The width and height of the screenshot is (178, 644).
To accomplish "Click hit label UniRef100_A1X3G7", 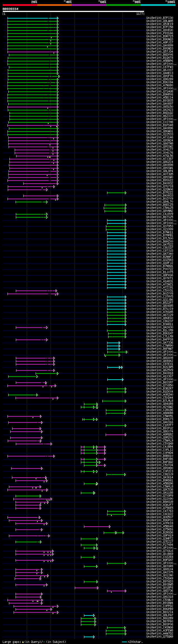I will [x=160, y=376].
